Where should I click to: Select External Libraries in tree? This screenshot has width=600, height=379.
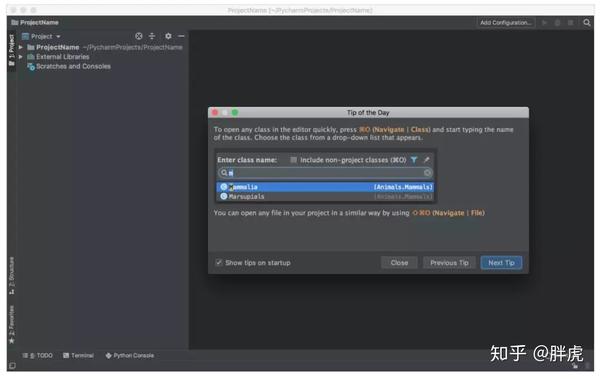[x=63, y=57]
